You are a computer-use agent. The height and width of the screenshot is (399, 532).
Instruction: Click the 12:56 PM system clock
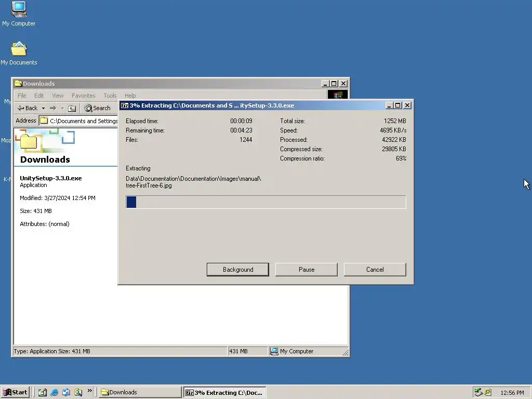[x=512, y=393]
